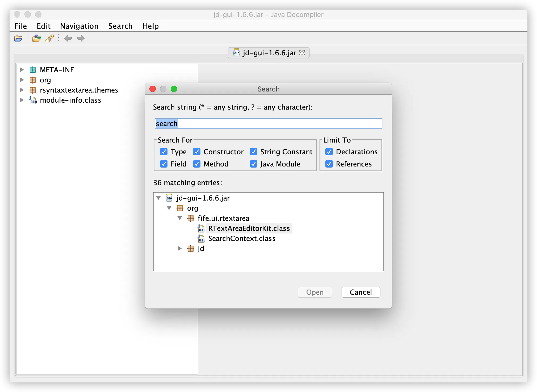537x392 pixels.
Task: Click into the search string text field
Action: point(268,123)
